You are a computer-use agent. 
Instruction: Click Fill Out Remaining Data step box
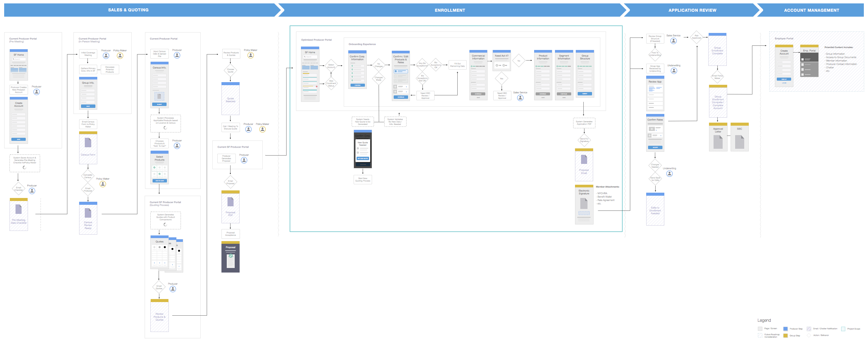(x=457, y=65)
